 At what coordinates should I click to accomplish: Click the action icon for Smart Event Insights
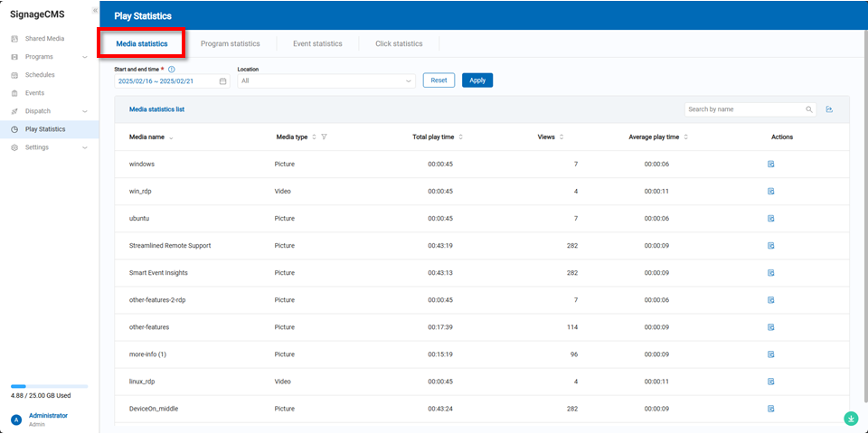pos(771,273)
